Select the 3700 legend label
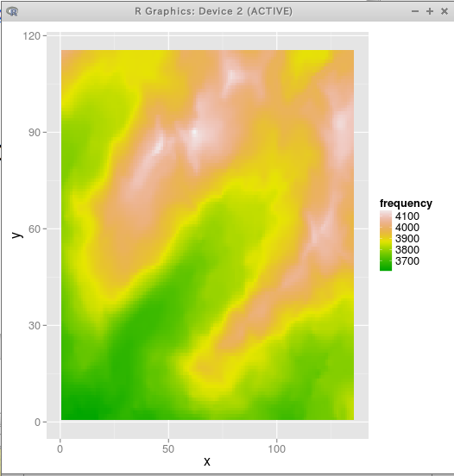This screenshot has height=476, width=454. 407,261
